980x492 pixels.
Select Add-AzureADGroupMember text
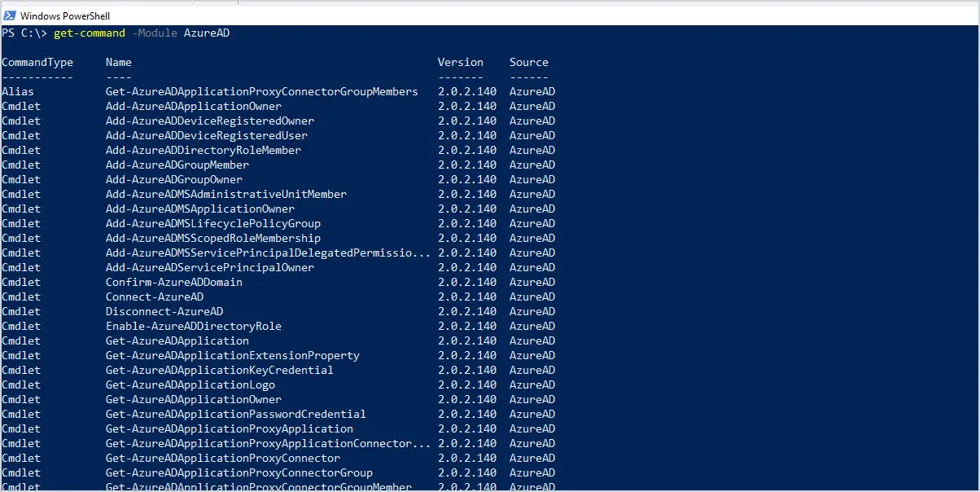(x=177, y=165)
